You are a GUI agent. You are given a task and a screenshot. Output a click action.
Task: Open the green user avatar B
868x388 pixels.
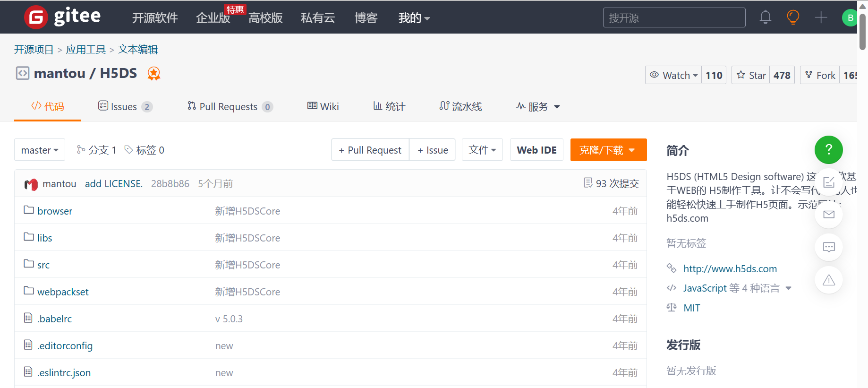[x=850, y=17]
